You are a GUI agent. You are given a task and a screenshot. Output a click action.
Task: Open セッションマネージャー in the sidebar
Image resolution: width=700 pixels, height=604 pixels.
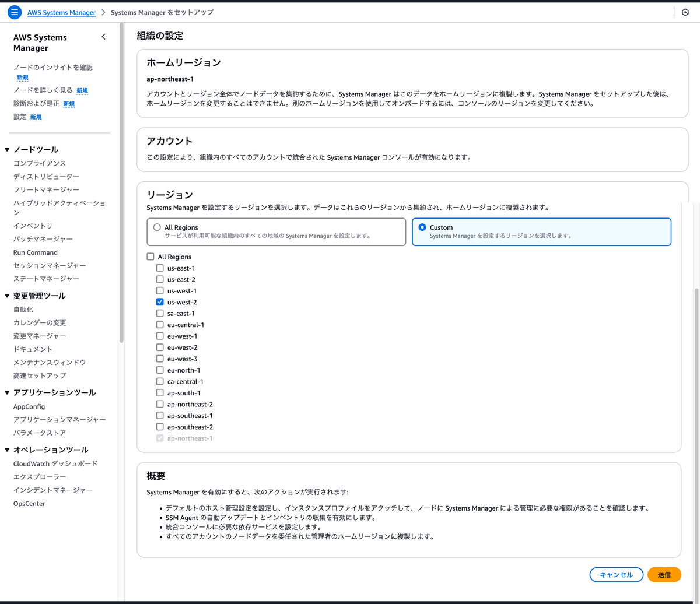(50, 265)
